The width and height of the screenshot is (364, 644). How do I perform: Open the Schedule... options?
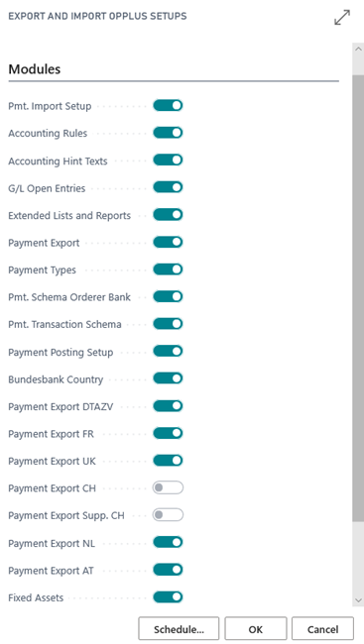[x=179, y=629]
